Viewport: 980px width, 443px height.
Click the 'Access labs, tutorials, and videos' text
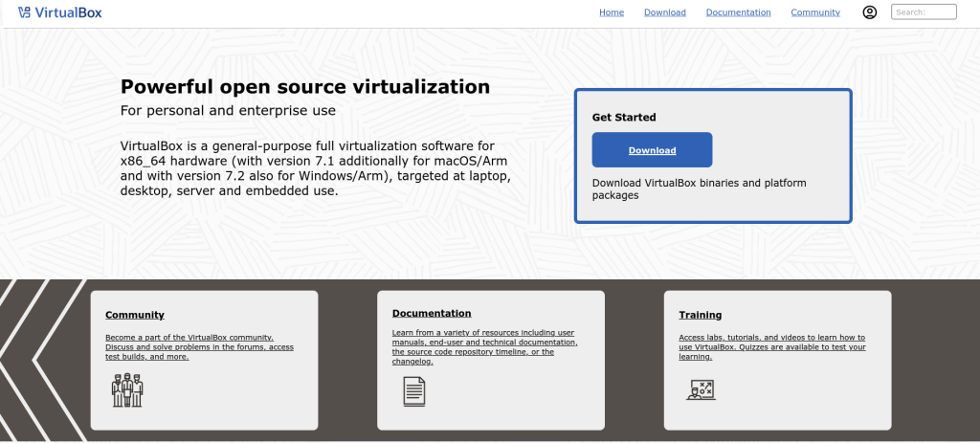tap(771, 346)
